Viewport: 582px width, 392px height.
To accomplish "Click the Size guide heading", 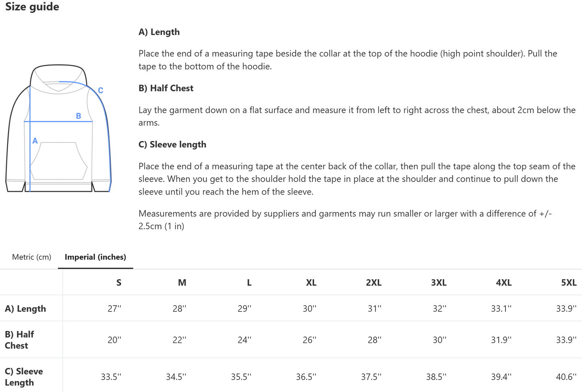I will pyautogui.click(x=32, y=6).
